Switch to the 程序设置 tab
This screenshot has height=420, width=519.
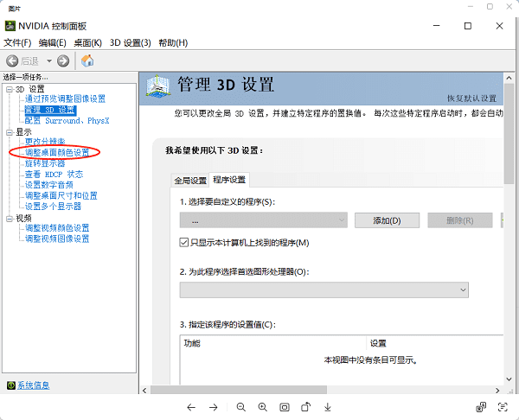coord(229,180)
